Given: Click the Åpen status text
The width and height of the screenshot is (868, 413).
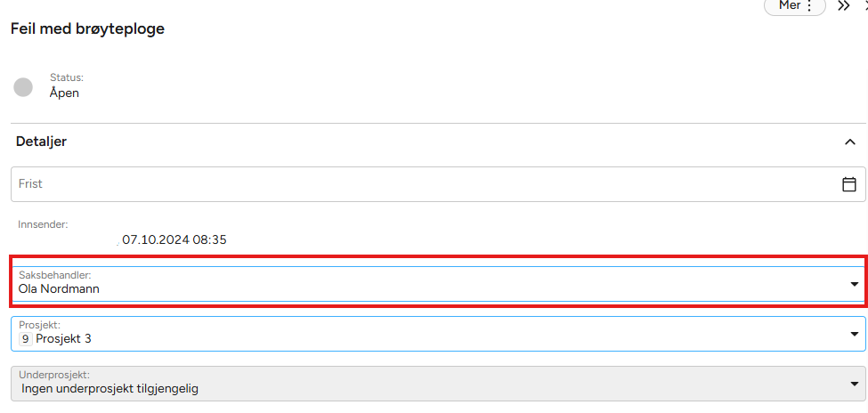Looking at the screenshot, I should pos(64,93).
